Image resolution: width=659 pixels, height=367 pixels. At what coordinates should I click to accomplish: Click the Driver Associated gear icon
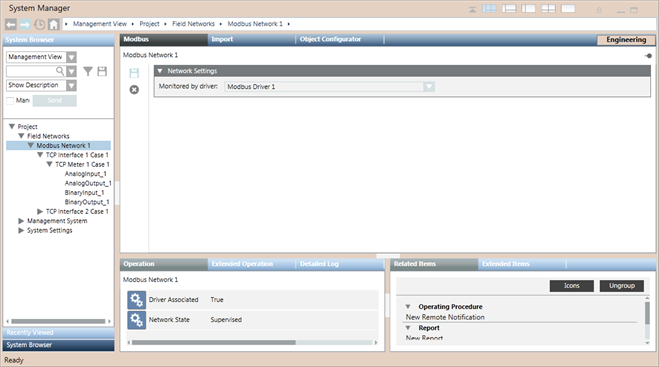(137, 300)
